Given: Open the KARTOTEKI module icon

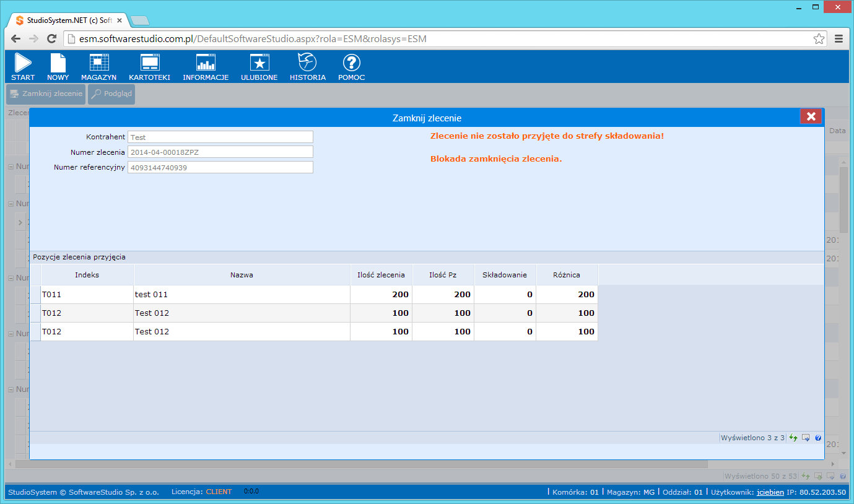Looking at the screenshot, I should [x=149, y=66].
